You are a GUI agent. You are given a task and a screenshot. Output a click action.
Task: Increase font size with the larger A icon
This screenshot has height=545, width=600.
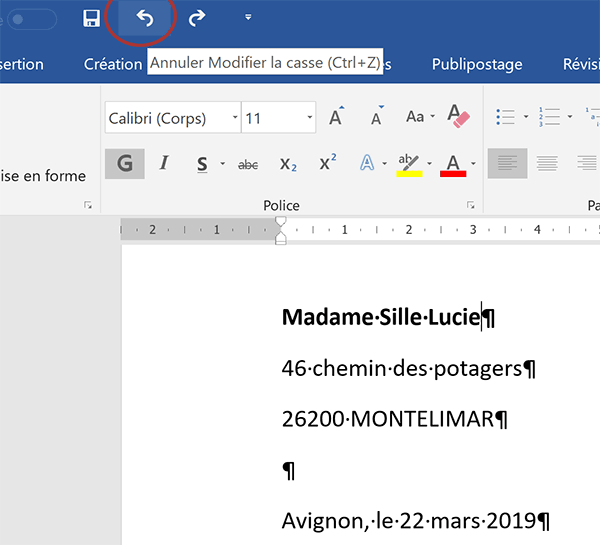(336, 118)
